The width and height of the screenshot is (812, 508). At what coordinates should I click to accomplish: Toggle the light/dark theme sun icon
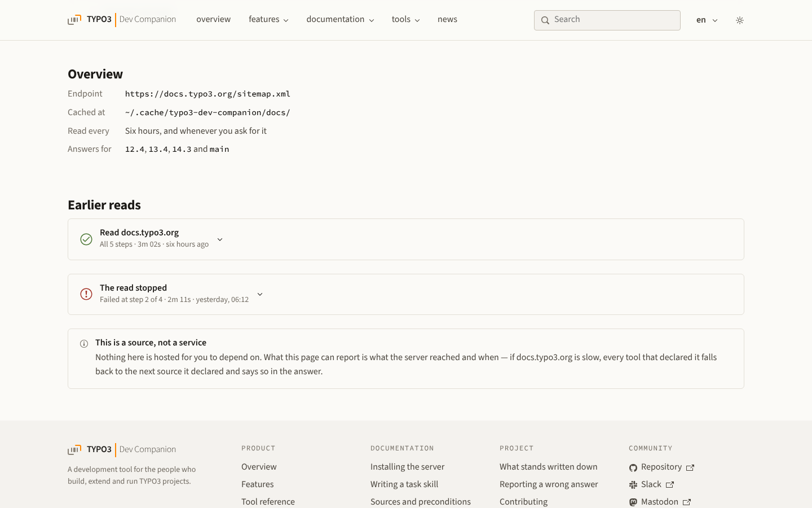(x=740, y=20)
